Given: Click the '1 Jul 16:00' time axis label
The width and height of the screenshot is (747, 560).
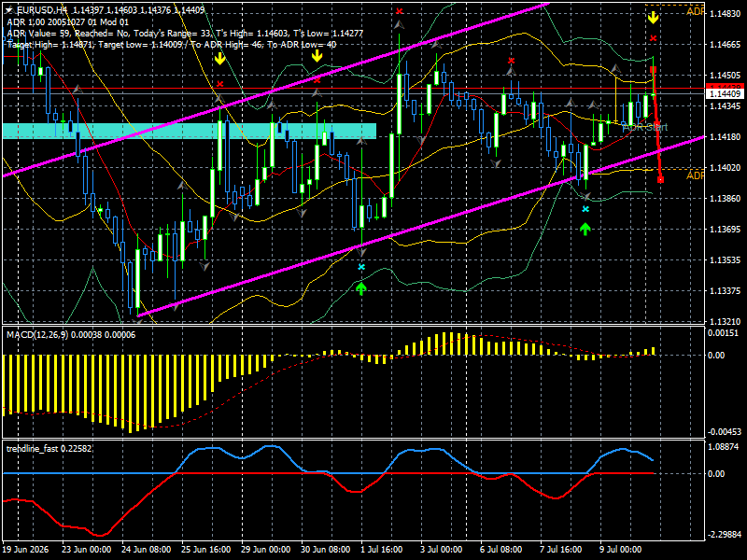Looking at the screenshot, I should 382,550.
